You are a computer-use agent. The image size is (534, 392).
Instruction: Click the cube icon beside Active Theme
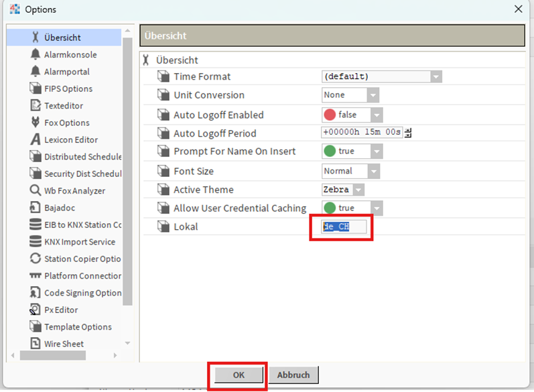[163, 190]
